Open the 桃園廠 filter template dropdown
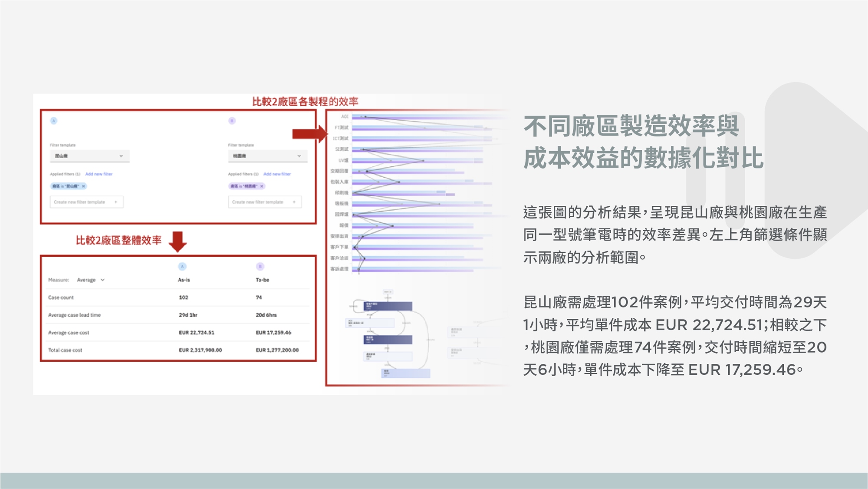Screen dimensions: 868x489 pyautogui.click(x=267, y=156)
